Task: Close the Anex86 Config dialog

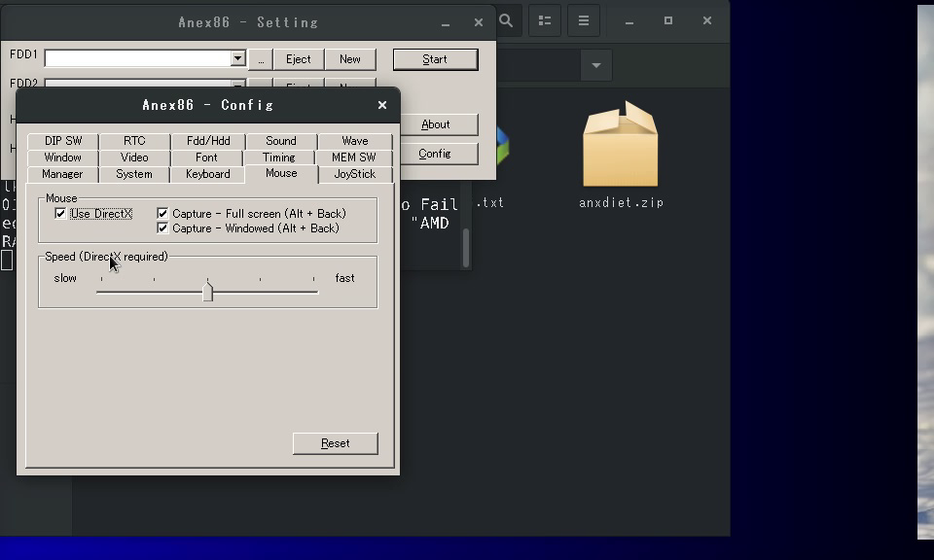Action: [x=382, y=105]
